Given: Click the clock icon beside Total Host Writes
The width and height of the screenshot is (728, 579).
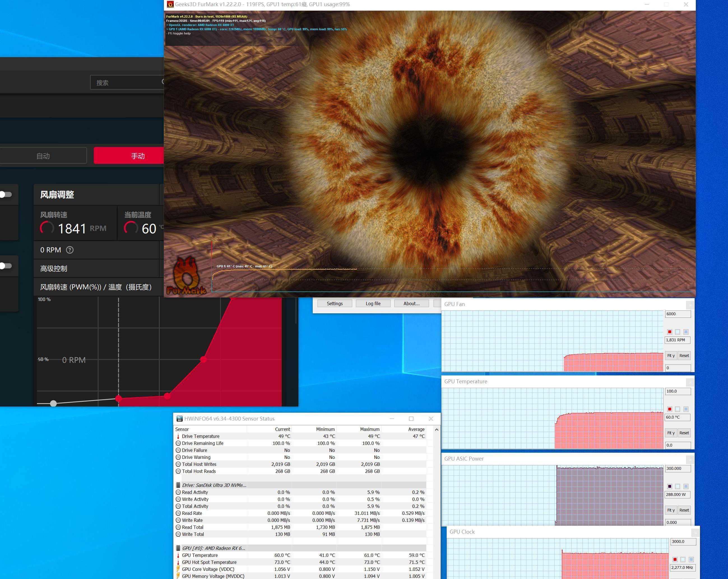Looking at the screenshot, I should [x=178, y=464].
